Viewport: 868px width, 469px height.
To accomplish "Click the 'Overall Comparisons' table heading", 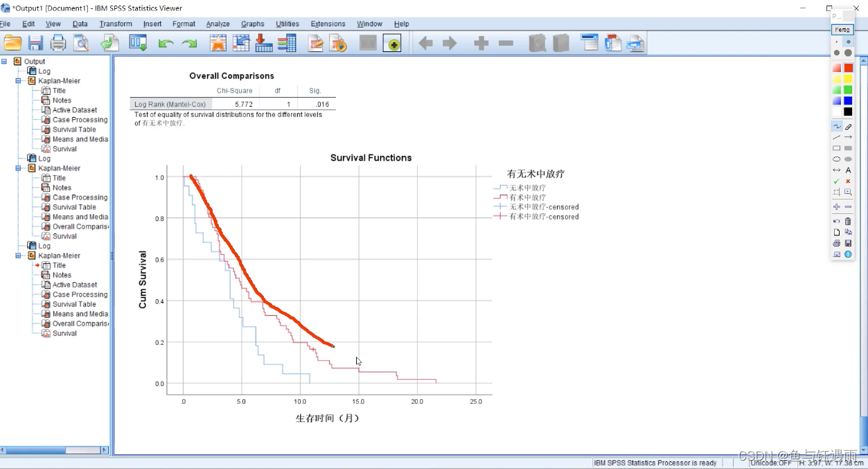I will pos(231,76).
